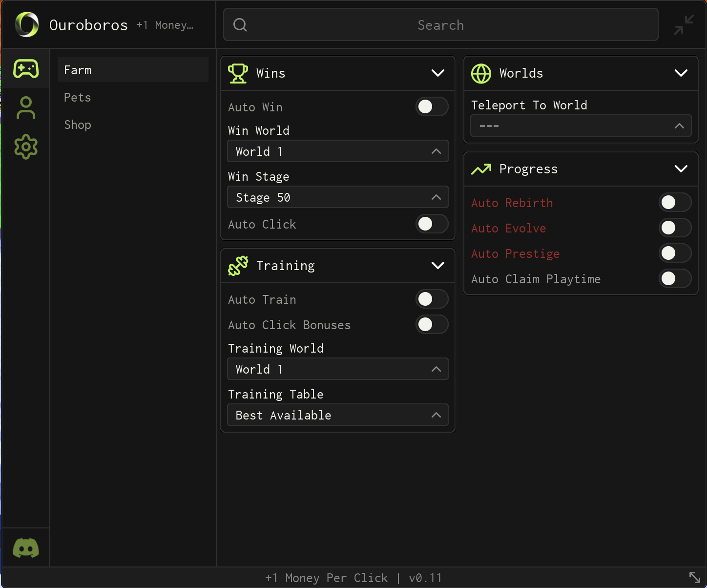Open the Teleport To World dropdown
The image size is (707, 588).
(581, 126)
